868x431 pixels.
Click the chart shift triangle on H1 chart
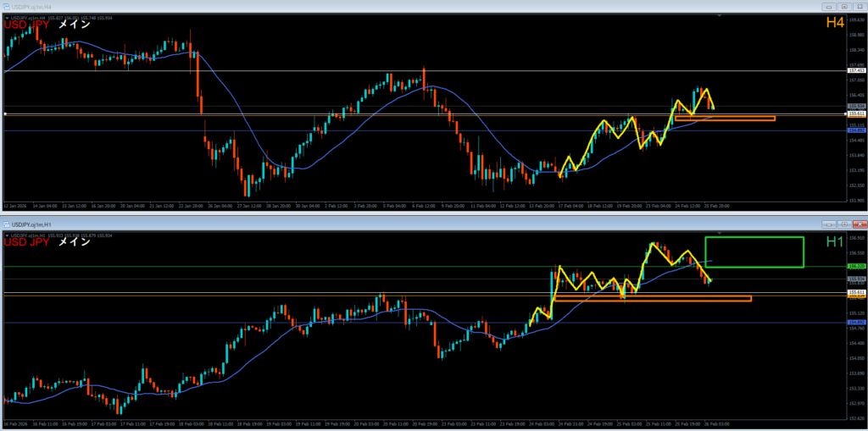pos(719,231)
